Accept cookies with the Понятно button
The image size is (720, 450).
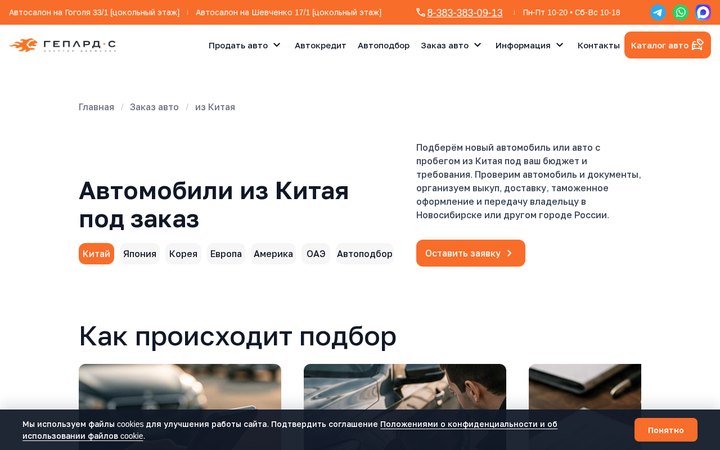tap(665, 430)
